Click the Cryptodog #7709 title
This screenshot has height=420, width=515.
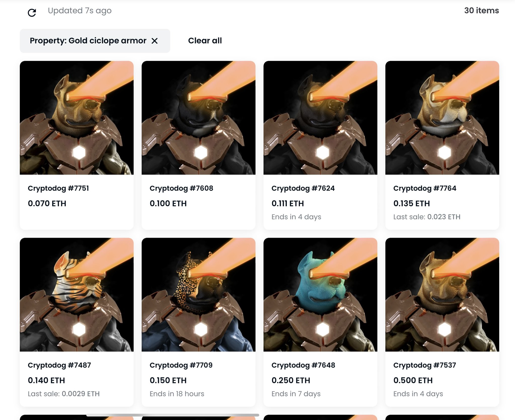[181, 365]
